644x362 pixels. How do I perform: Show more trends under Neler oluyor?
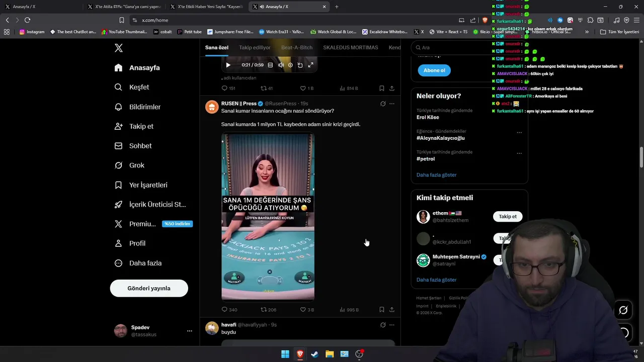pyautogui.click(x=436, y=175)
